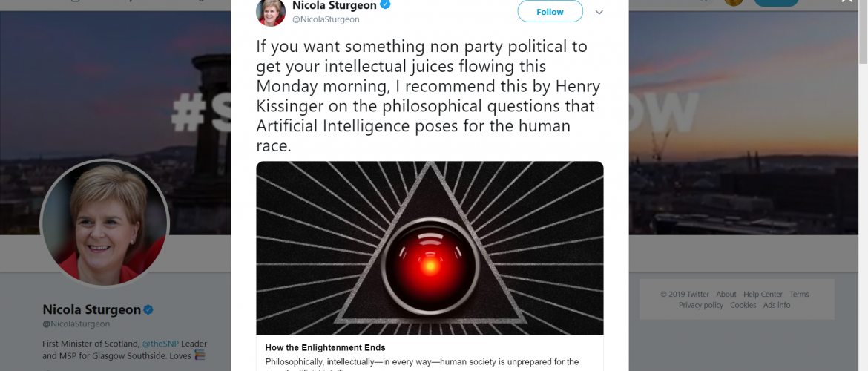The image size is (868, 371).
Task: Open the Privacy policy footer link
Action: [x=701, y=305]
